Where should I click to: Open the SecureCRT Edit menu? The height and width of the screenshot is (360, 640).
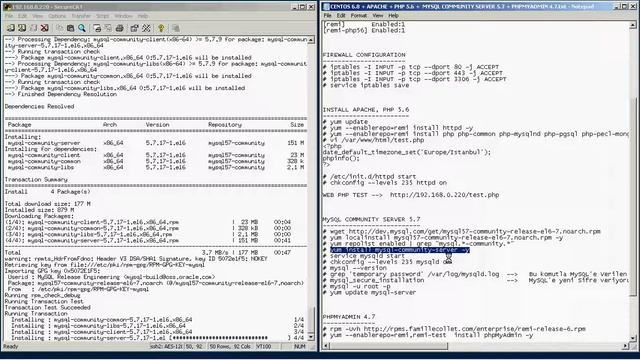[22, 16]
